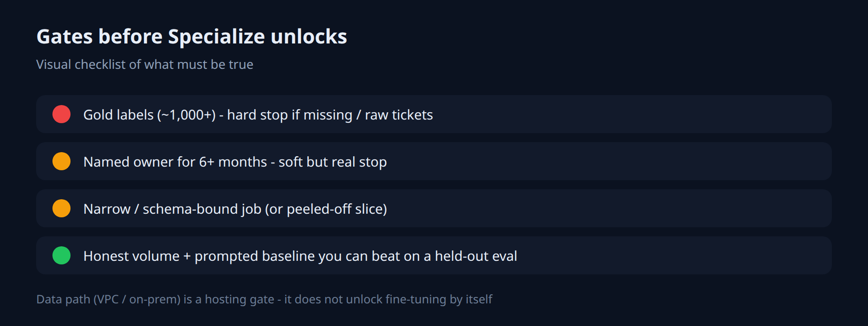Open the Gold labels checklist row text
This screenshot has width=868, height=326.
coord(258,115)
